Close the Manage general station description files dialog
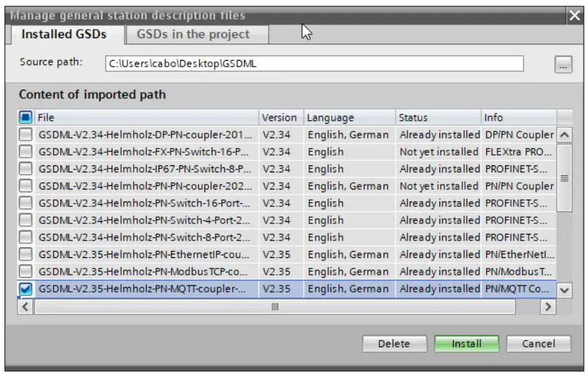 (x=575, y=16)
